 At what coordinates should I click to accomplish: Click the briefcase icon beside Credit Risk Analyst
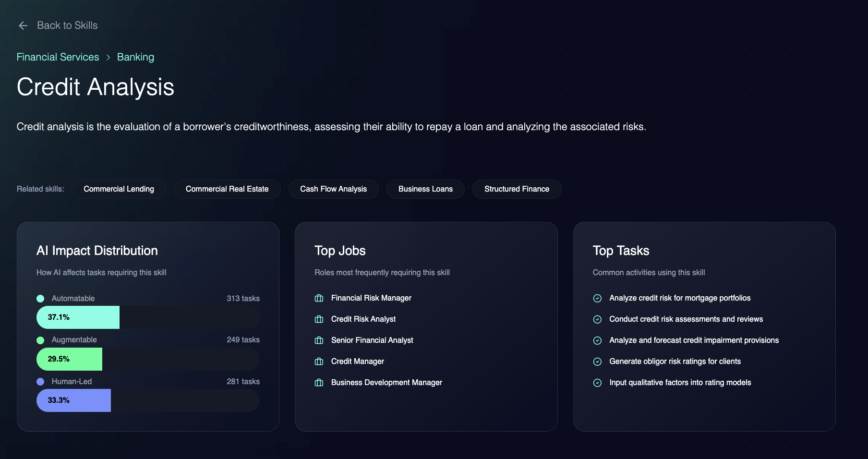[x=319, y=319]
